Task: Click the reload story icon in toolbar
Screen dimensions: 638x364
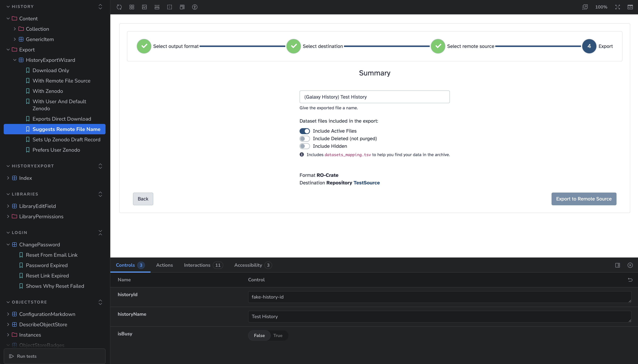Action: (x=119, y=7)
